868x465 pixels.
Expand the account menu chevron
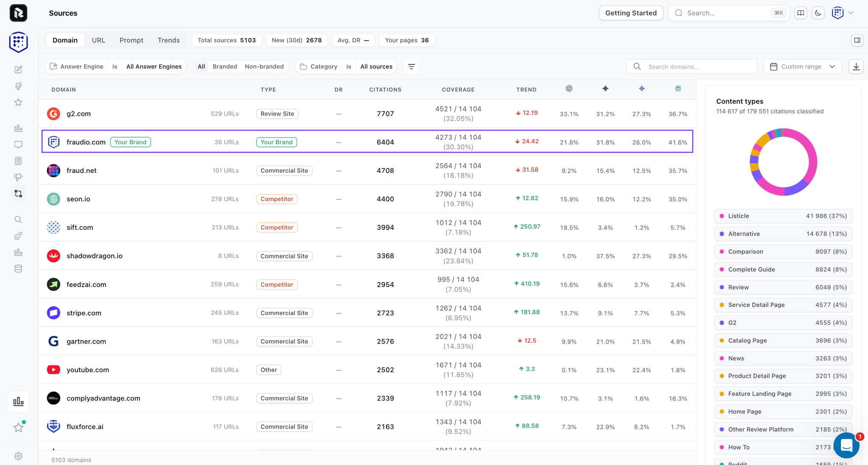[x=851, y=13]
